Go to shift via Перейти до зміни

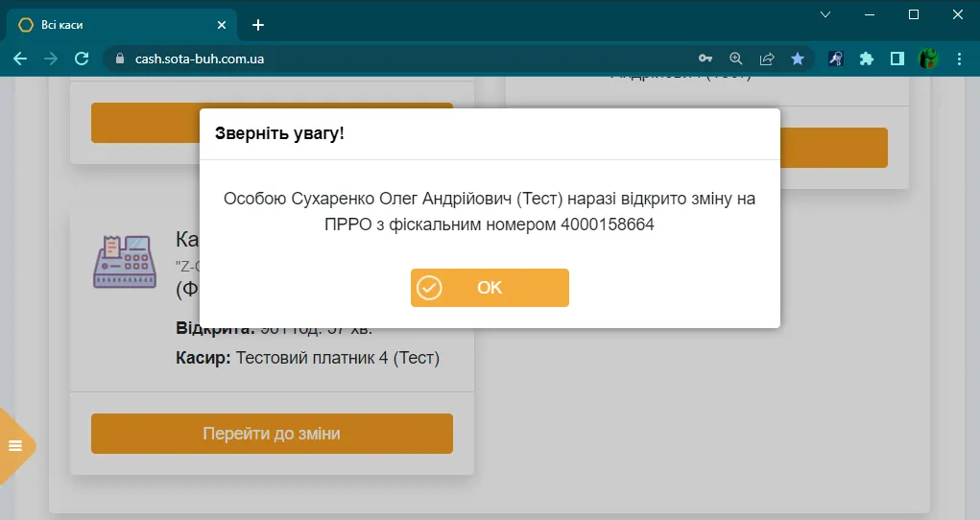click(x=272, y=434)
